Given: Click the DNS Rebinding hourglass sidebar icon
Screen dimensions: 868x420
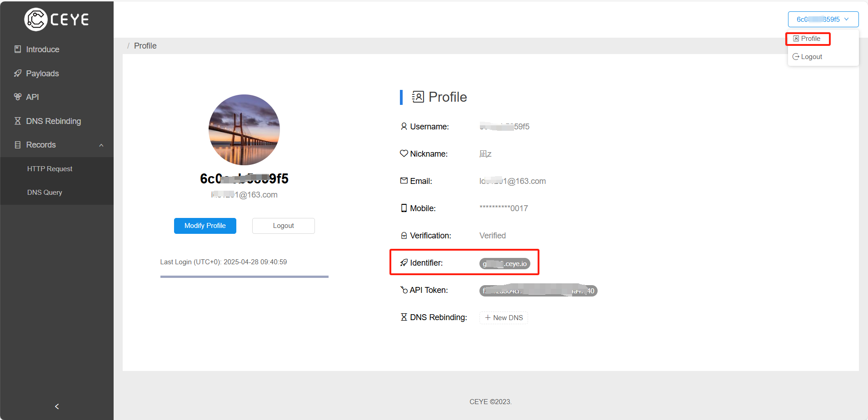Looking at the screenshot, I should click(x=18, y=121).
